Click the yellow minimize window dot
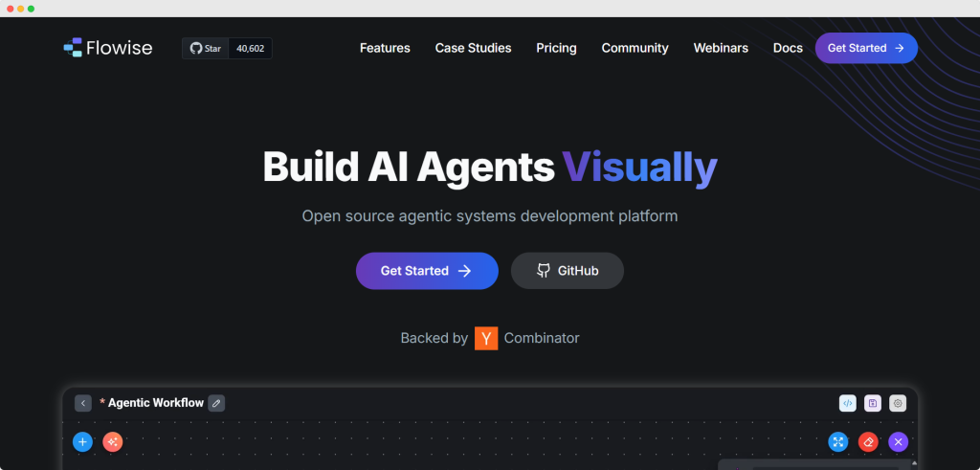Image resolution: width=980 pixels, height=470 pixels. [x=21, y=9]
